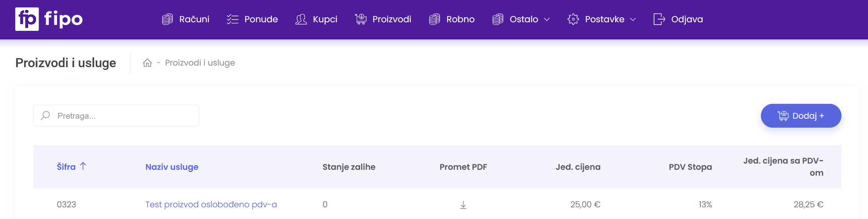Viewport: 868px width, 219px height.
Task: Sort by Naziv usluge column header
Action: 172,167
